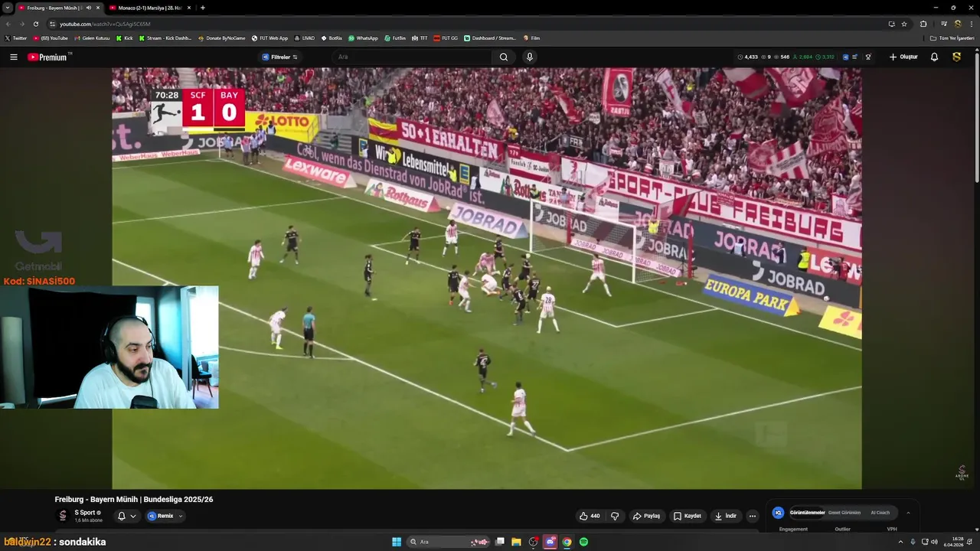Like the video with 440 likes
980x551 pixels.
click(590, 516)
